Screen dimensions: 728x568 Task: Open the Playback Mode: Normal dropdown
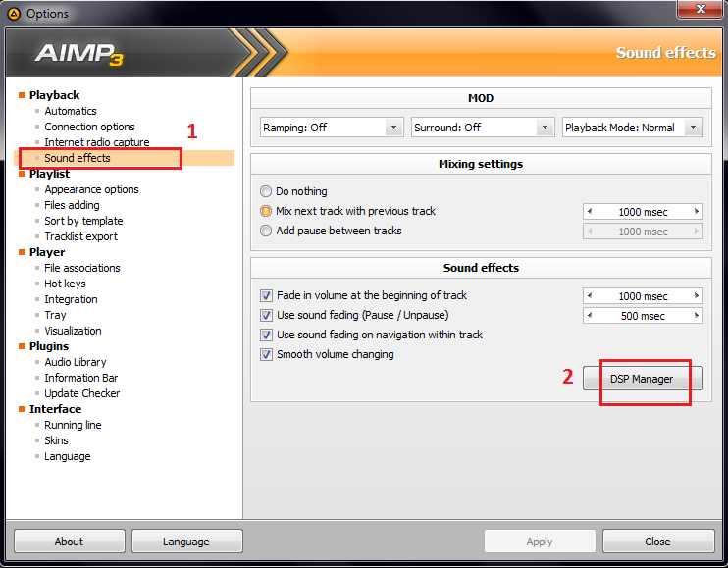633,128
